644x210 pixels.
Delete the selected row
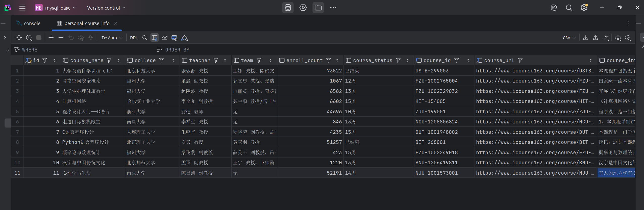coord(61,38)
